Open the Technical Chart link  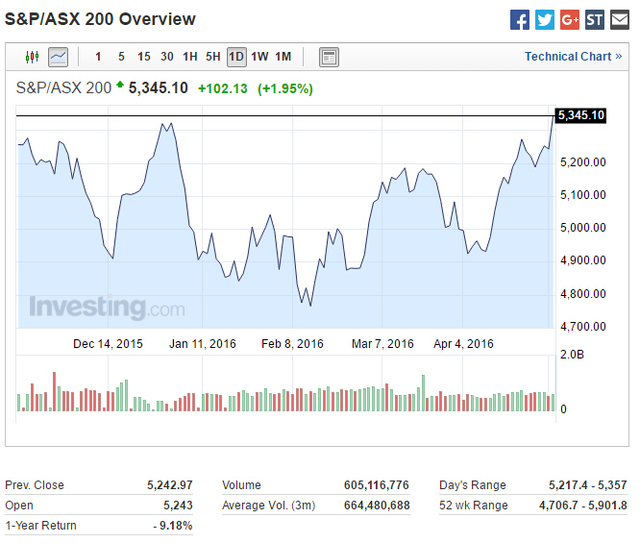(x=573, y=56)
